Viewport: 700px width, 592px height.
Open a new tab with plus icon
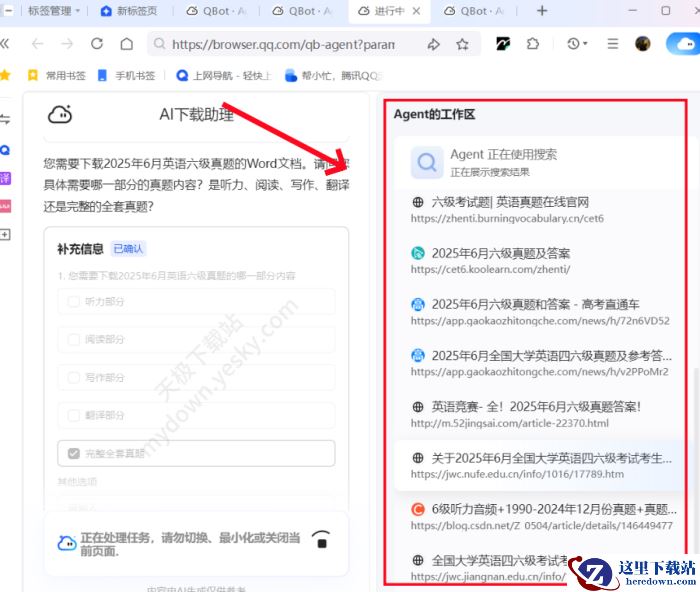pos(542,11)
